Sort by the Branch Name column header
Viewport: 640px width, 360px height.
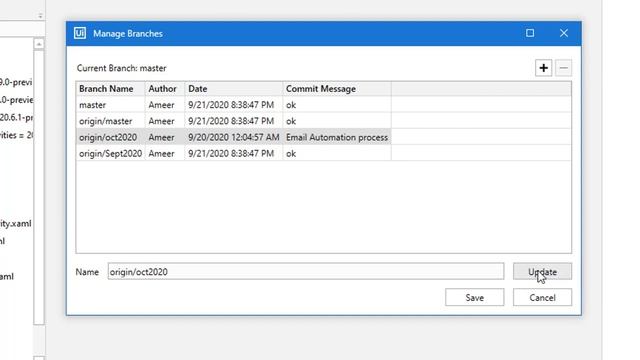[x=110, y=89]
